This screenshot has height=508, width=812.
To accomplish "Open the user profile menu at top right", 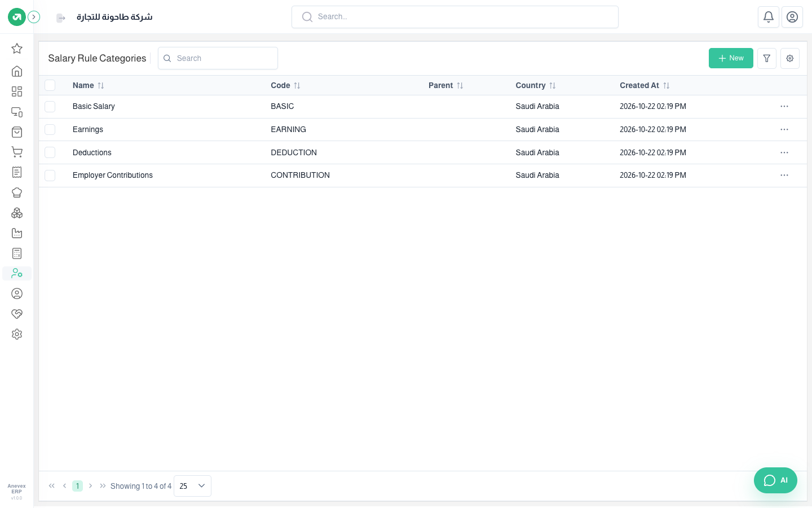I will tap(792, 17).
